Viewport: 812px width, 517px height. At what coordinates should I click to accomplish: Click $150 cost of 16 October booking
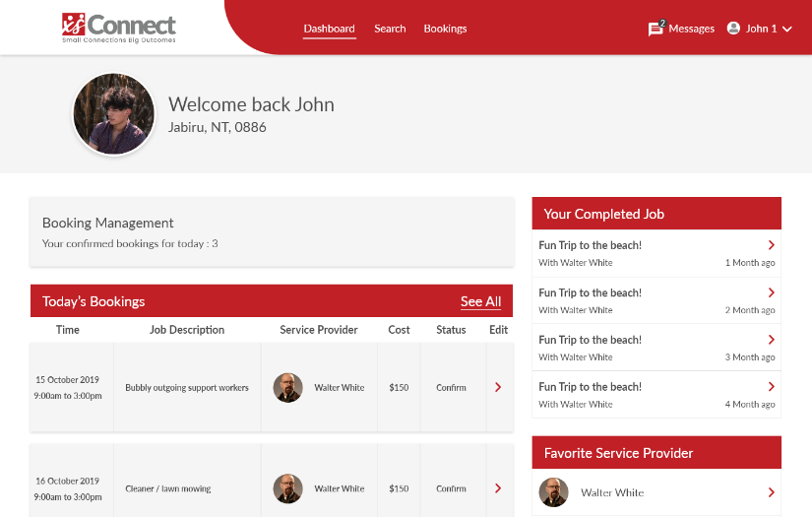click(x=399, y=488)
